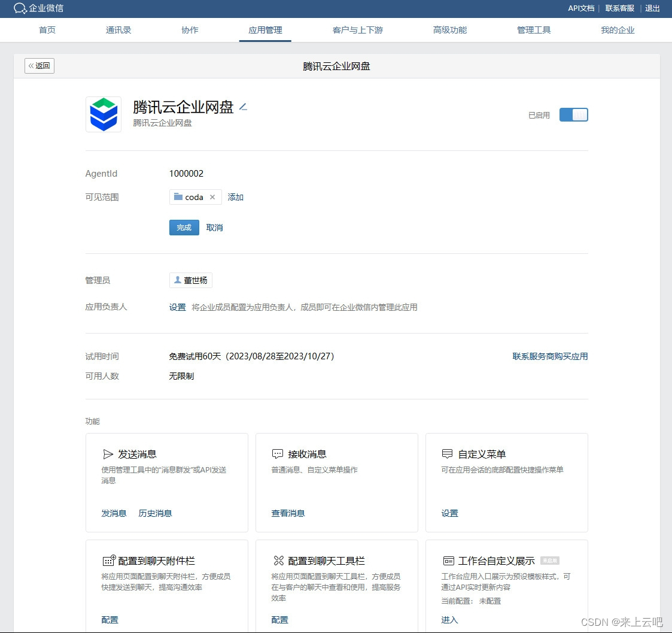Open 查看消息 link
This screenshot has width=672, height=633.
288,513
